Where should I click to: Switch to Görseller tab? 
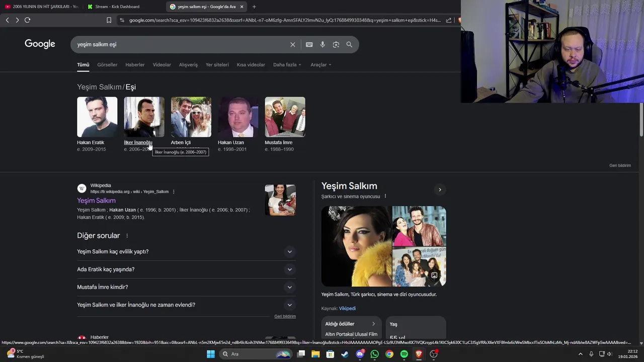tap(107, 65)
